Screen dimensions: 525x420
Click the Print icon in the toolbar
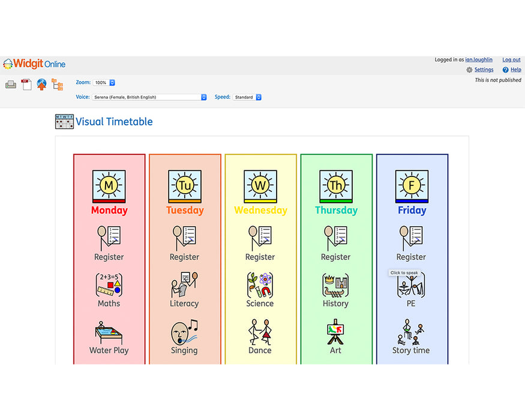[11, 85]
